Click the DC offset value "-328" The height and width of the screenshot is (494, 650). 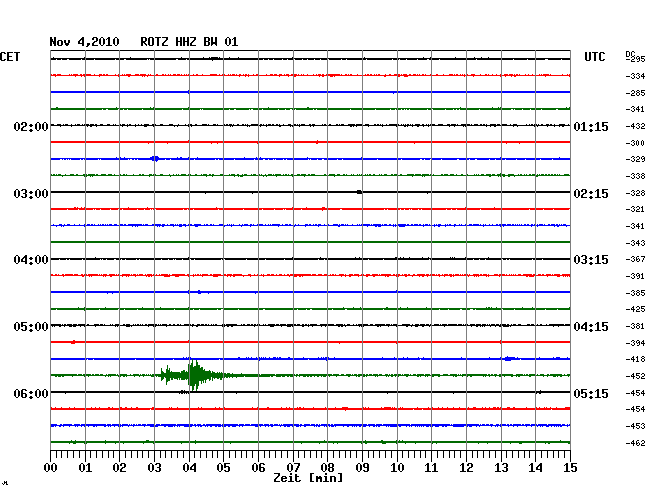coord(635,193)
